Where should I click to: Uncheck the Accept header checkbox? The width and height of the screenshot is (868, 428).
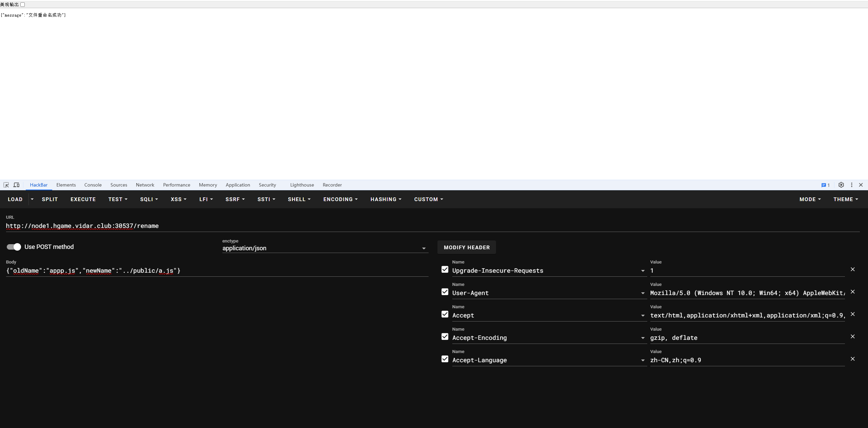point(445,314)
